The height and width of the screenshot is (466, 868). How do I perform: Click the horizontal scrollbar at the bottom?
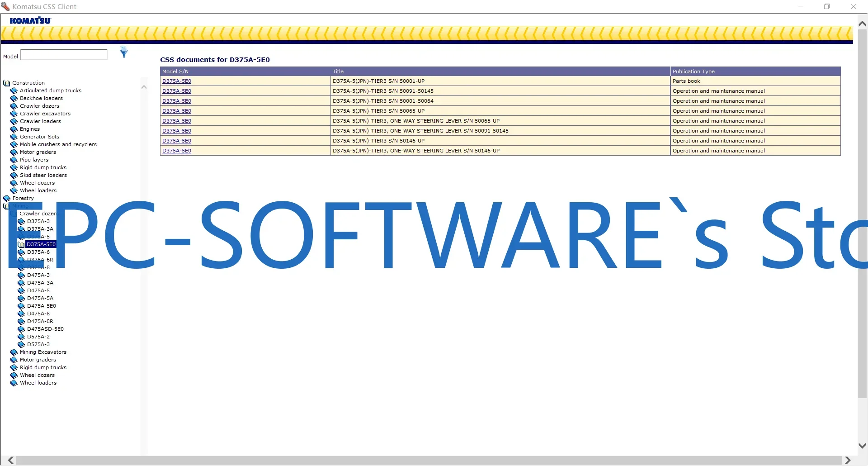coord(434,460)
